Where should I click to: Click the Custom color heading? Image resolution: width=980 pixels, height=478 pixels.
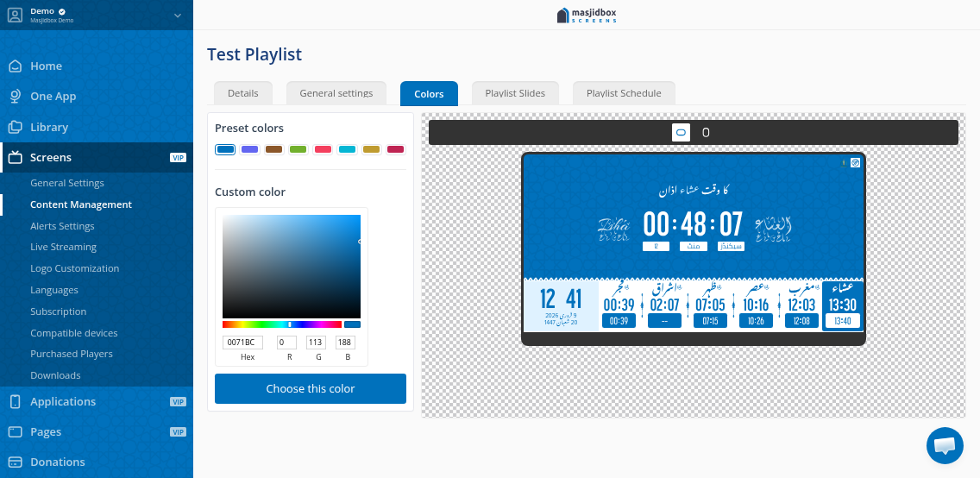(x=250, y=192)
